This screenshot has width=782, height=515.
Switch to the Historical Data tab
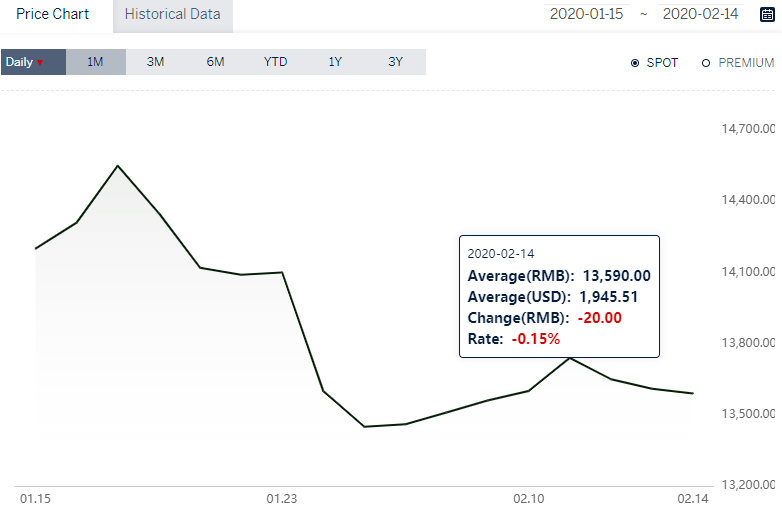pos(173,16)
